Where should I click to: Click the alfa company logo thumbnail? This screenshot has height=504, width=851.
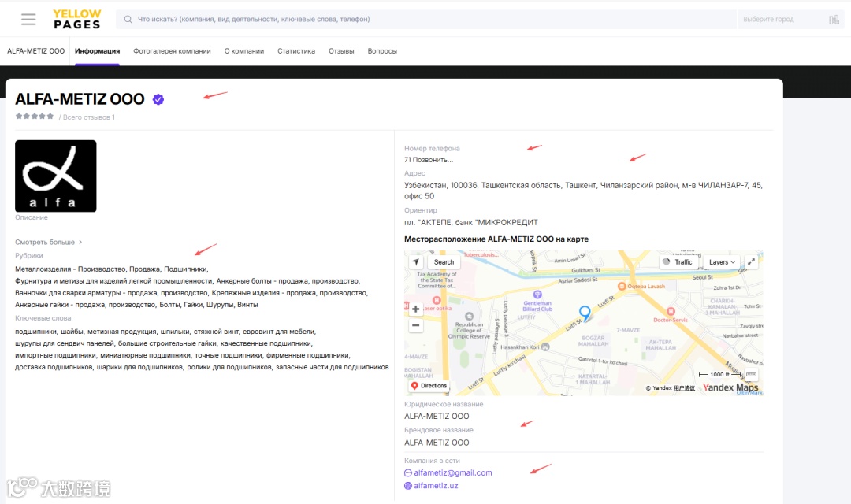pyautogui.click(x=56, y=176)
